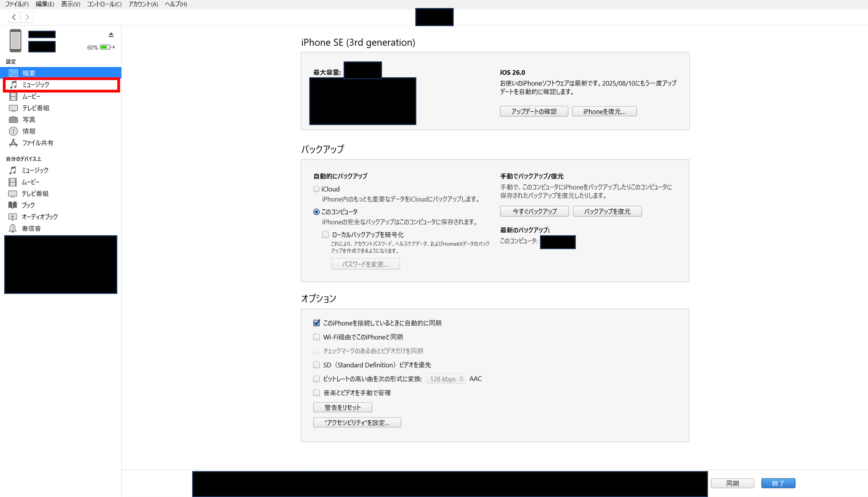The image size is (868, 497).
Task: Open the コントロール(C) menu
Action: (104, 4)
